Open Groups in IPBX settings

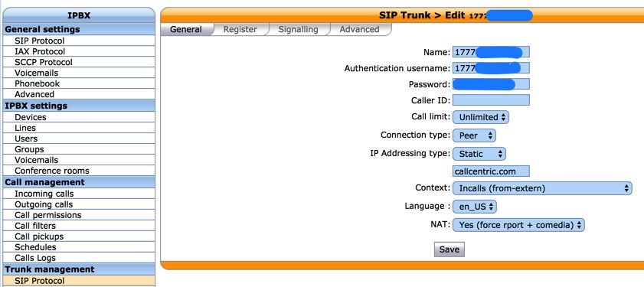[79, 149]
